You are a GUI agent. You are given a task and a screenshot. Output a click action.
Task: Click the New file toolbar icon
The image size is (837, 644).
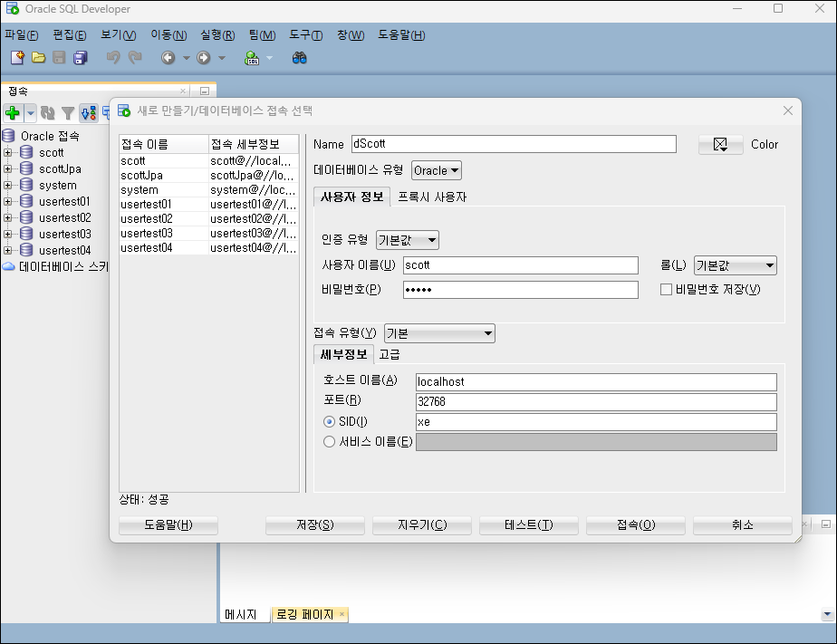coord(17,58)
